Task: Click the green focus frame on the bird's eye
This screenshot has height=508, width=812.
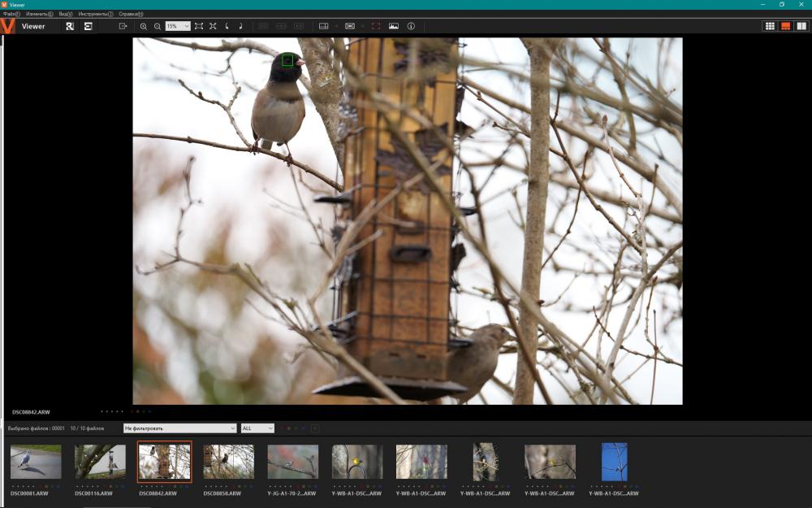Action: pyautogui.click(x=287, y=61)
